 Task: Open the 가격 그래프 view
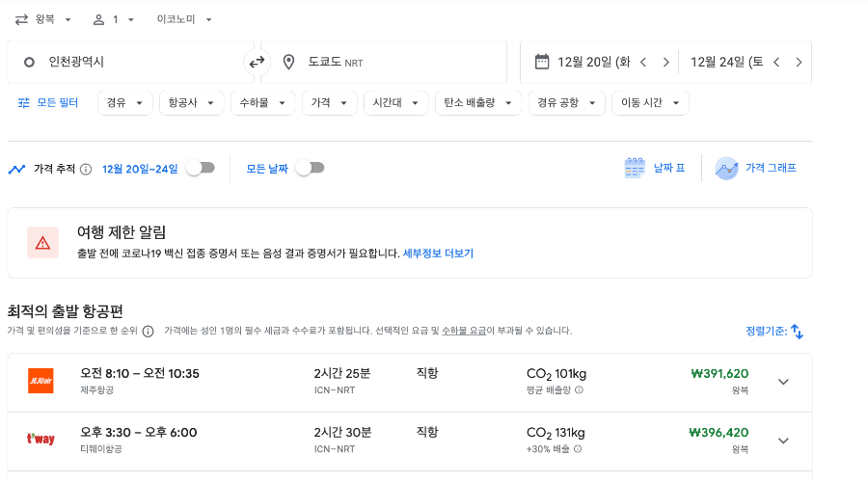tap(755, 169)
